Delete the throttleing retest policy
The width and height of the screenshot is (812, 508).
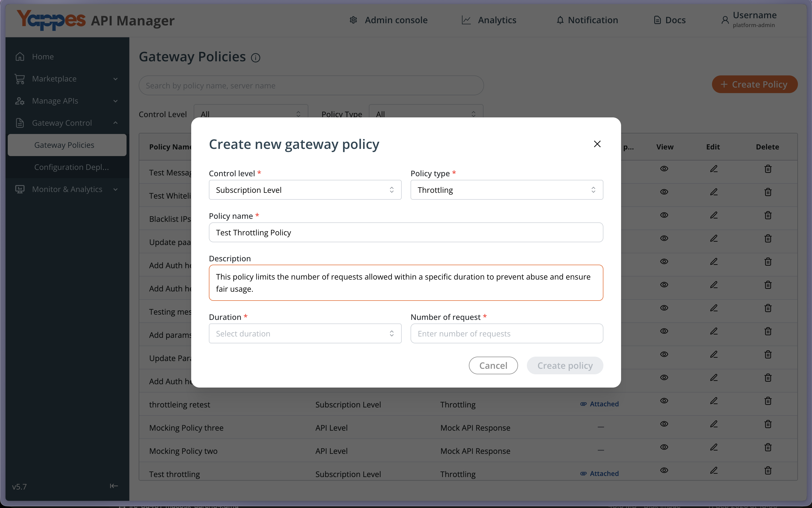click(x=768, y=401)
